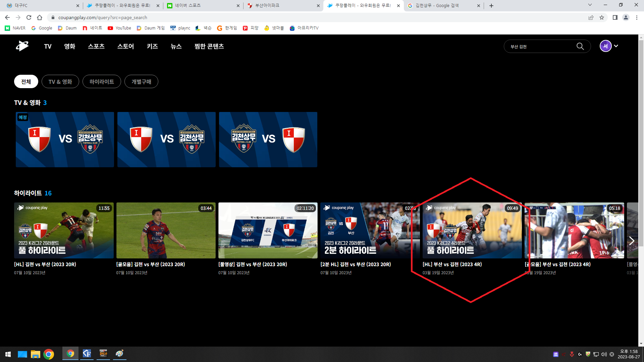Screen dimensions: 644x362
Task: Open YouTube bookmark
Action: click(119, 28)
